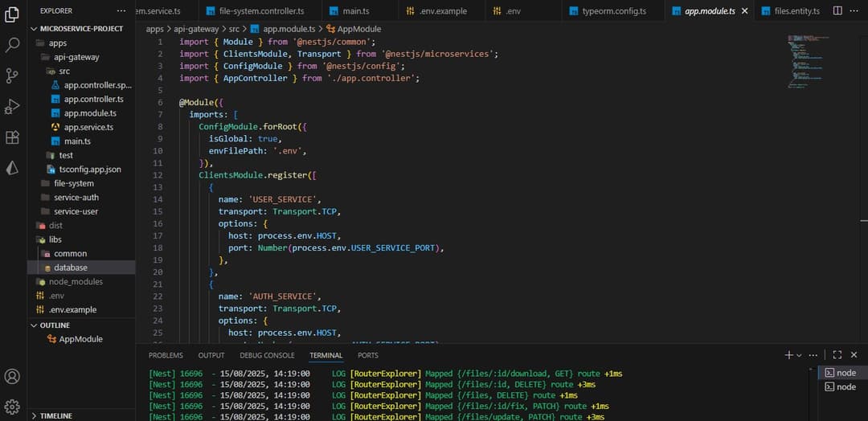Expand the test folder
Image resolution: width=868 pixels, height=421 pixels.
(81, 155)
